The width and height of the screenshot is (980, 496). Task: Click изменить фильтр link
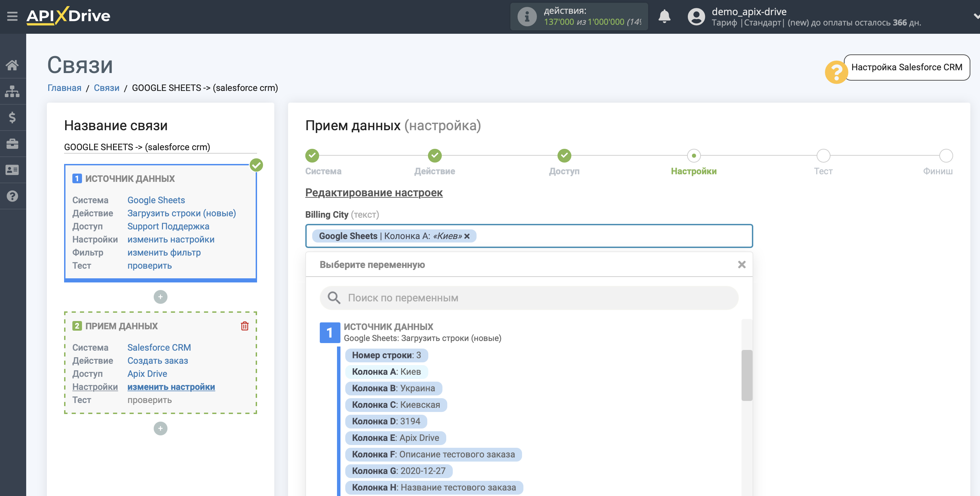click(164, 252)
